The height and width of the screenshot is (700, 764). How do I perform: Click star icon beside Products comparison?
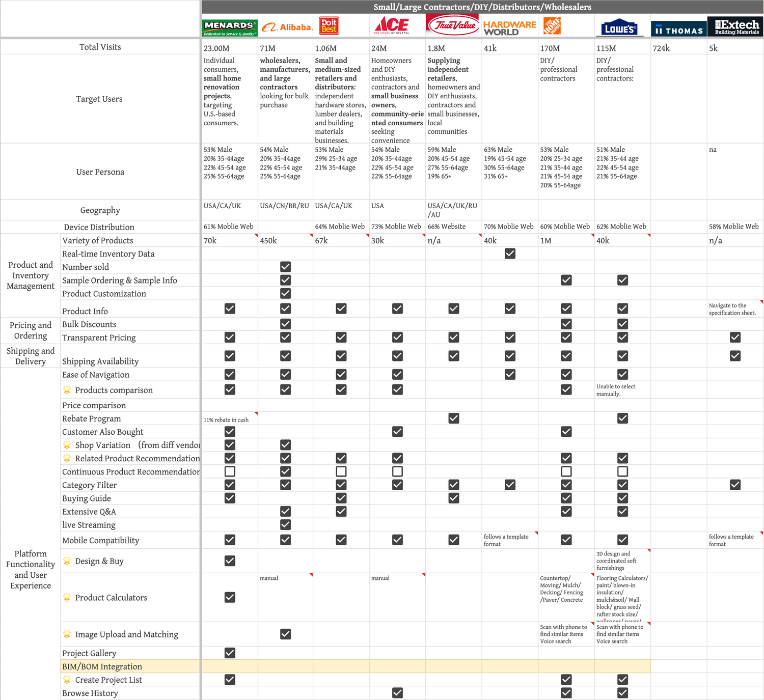click(x=67, y=390)
